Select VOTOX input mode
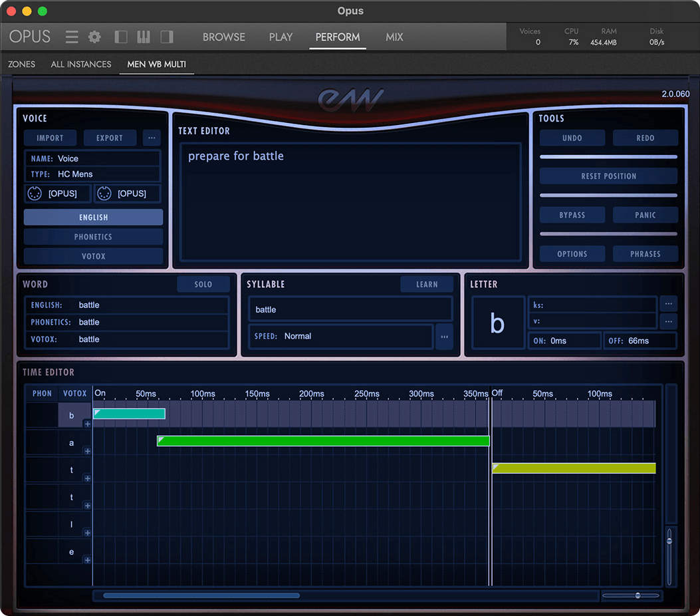 tap(93, 256)
